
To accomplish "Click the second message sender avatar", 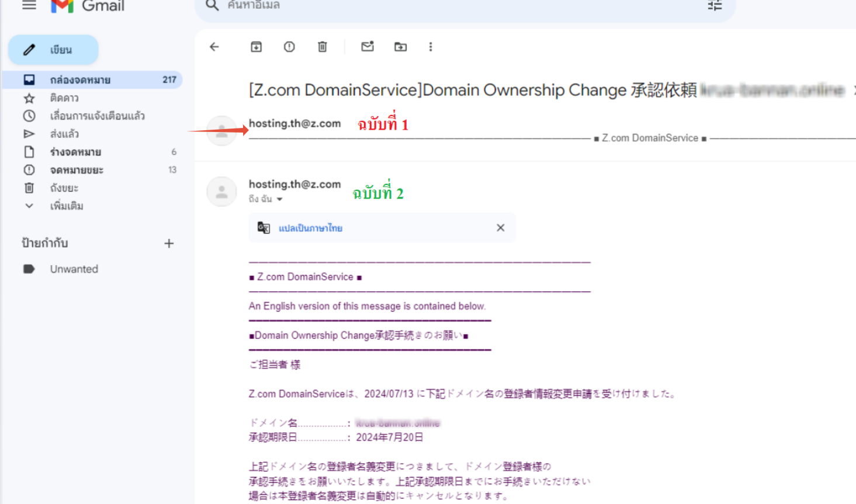I will tap(221, 192).
